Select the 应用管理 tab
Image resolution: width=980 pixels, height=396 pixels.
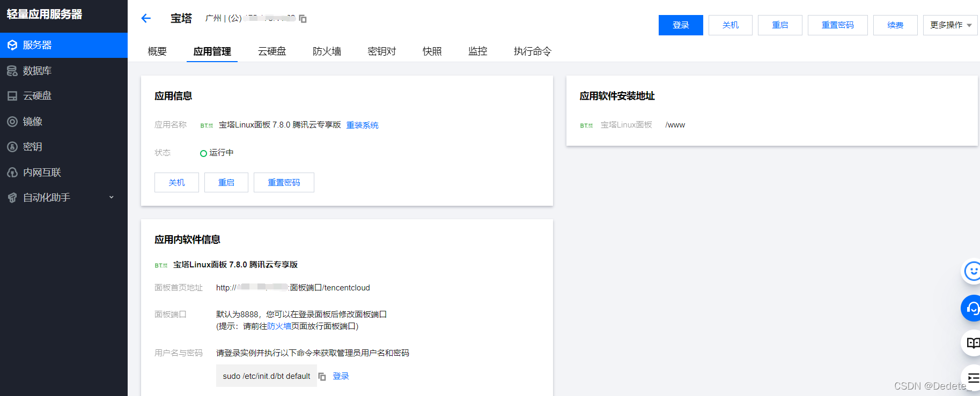point(212,51)
